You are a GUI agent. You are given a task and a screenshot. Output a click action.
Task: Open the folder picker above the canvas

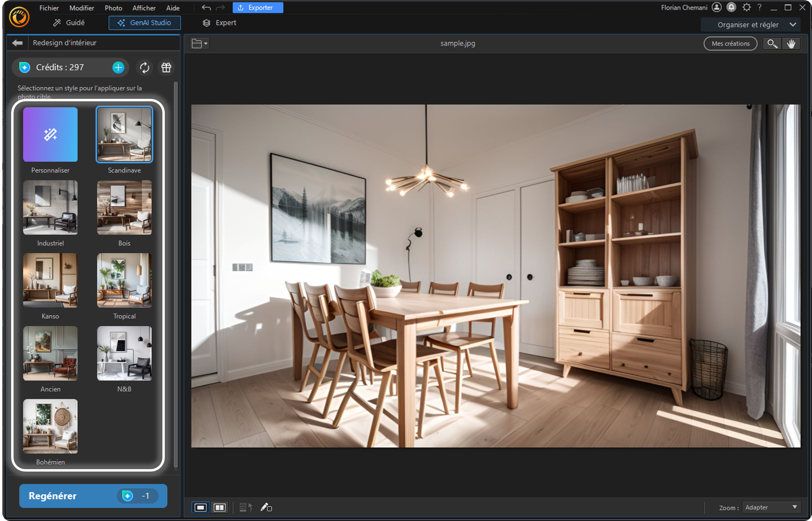pyautogui.click(x=197, y=43)
